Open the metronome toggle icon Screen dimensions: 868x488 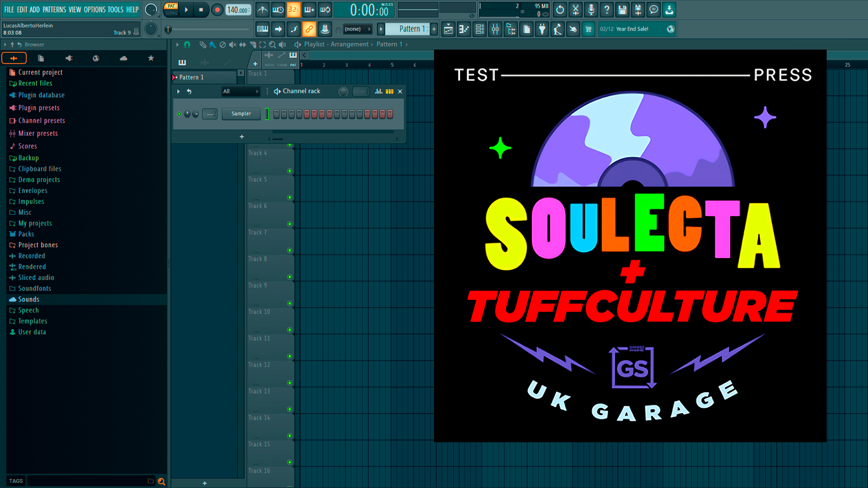click(x=262, y=10)
